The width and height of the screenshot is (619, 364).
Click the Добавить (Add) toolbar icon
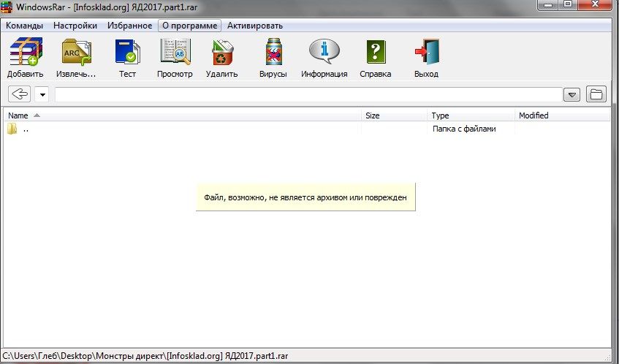point(26,52)
